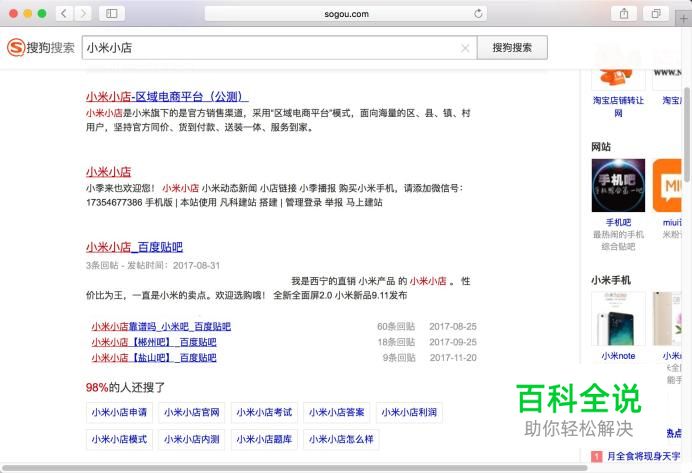
Task: Open hot news 月全食将现身天宇
Action: pyautogui.click(x=643, y=456)
